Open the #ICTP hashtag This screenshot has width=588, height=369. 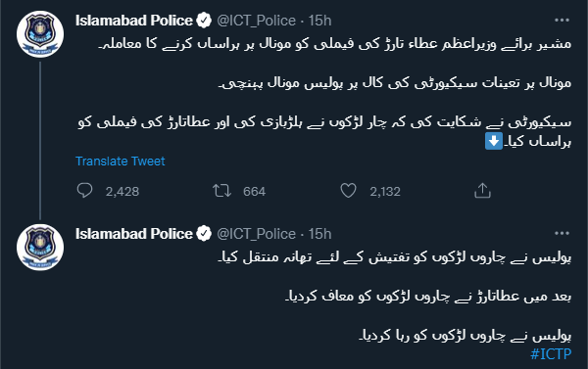coord(551,353)
